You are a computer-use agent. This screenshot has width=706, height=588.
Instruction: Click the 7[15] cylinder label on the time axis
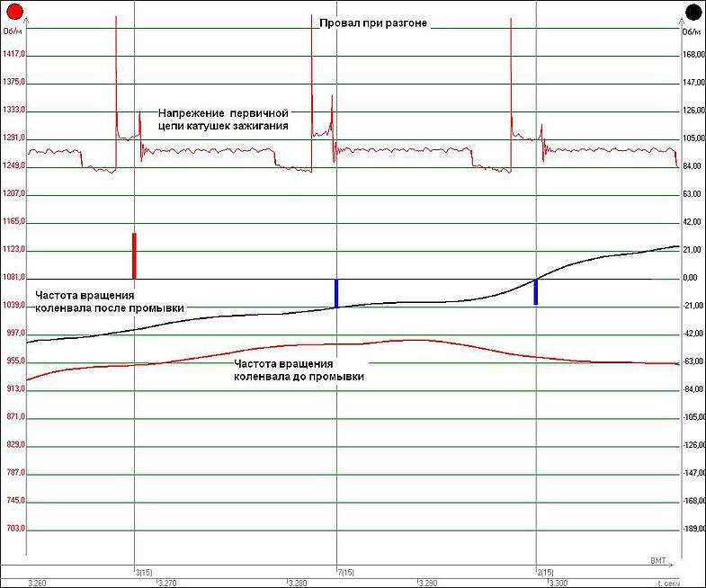[345, 572]
